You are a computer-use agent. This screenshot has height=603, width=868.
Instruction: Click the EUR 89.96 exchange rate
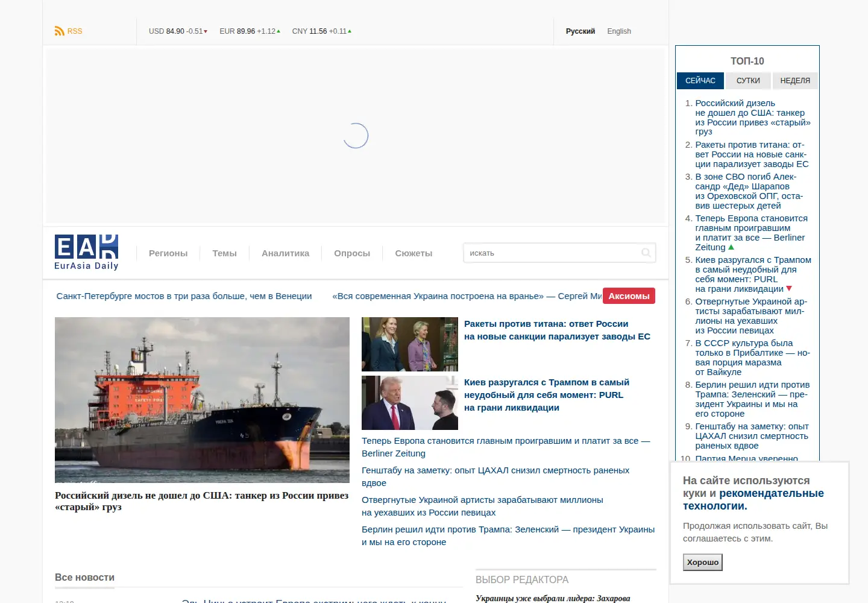click(250, 31)
